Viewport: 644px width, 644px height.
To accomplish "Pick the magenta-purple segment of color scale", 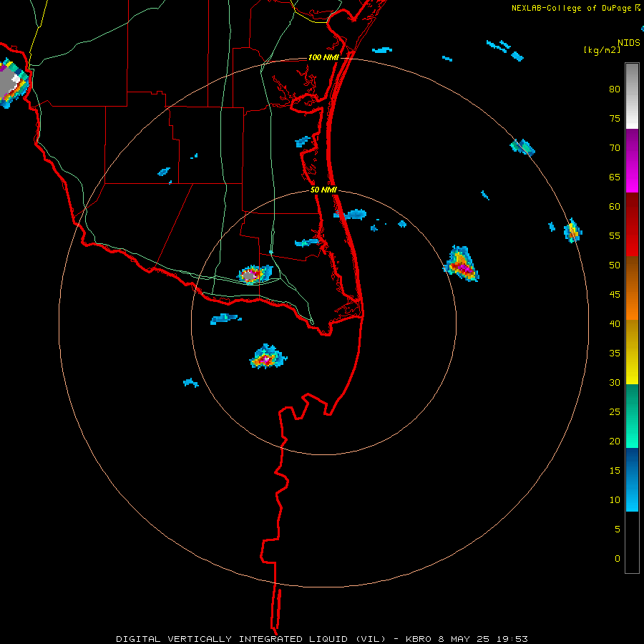I will point(632,160).
